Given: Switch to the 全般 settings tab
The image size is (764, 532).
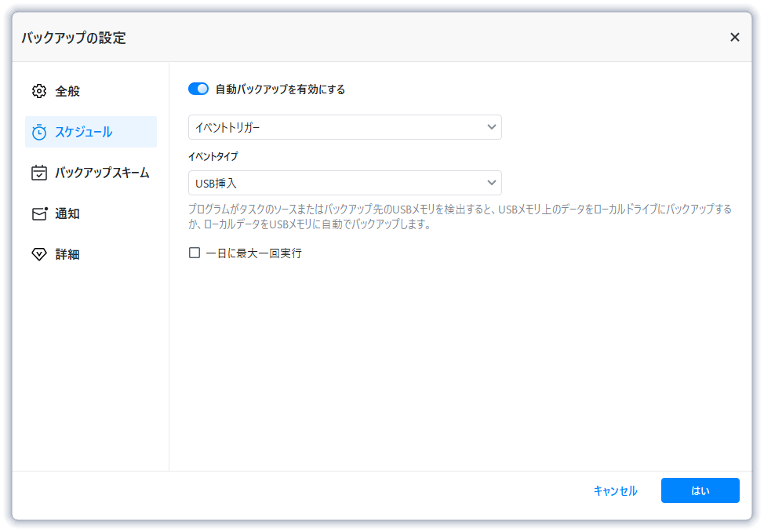Looking at the screenshot, I should pyautogui.click(x=67, y=91).
